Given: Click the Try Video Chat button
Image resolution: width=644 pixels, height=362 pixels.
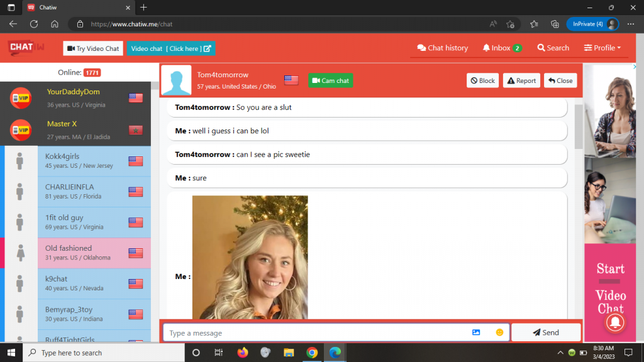Looking at the screenshot, I should (93, 48).
